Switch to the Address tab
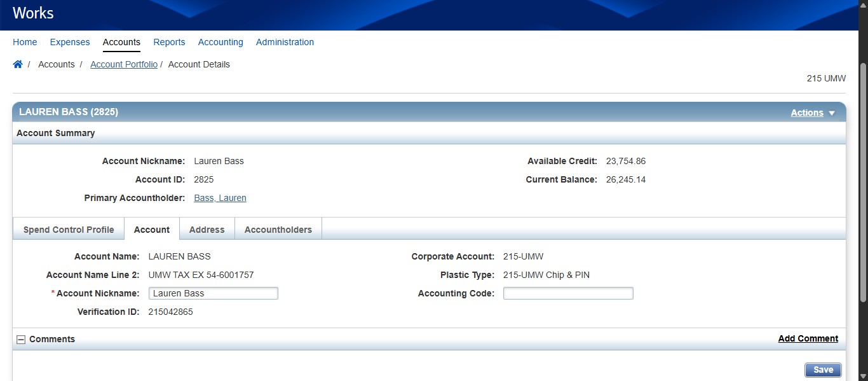Screen dimensions: 868x381 click(207, 230)
